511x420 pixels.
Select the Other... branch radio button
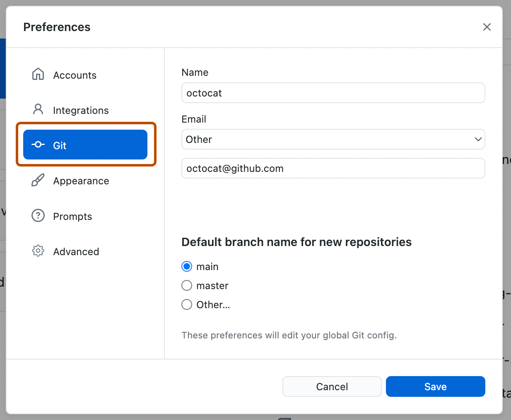coord(187,304)
